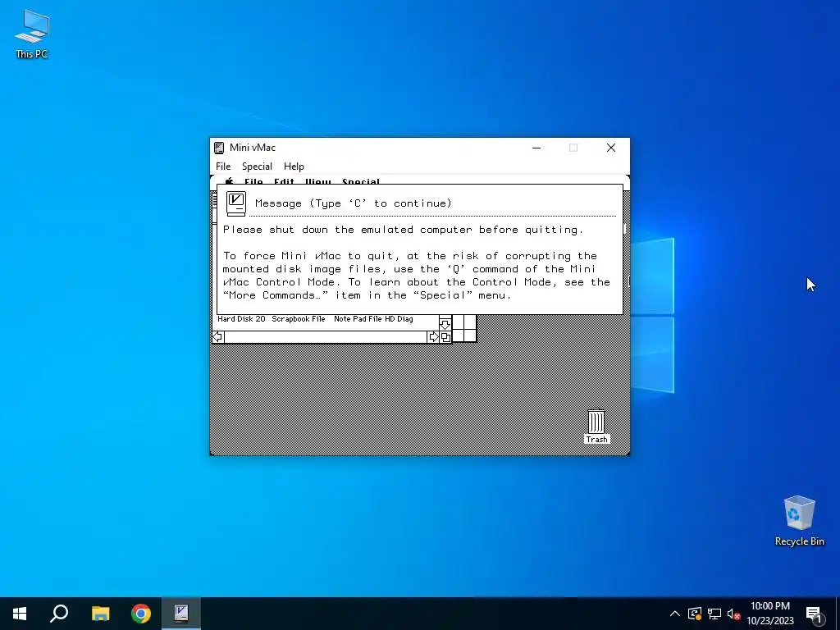The width and height of the screenshot is (840, 630).
Task: Select the Hard Disk 20 file label
Action: pos(241,319)
